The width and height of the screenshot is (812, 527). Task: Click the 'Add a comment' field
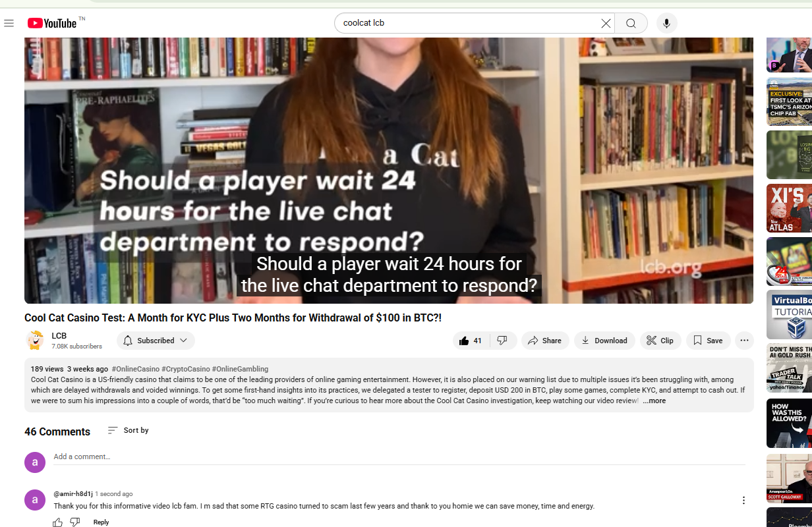(399, 457)
